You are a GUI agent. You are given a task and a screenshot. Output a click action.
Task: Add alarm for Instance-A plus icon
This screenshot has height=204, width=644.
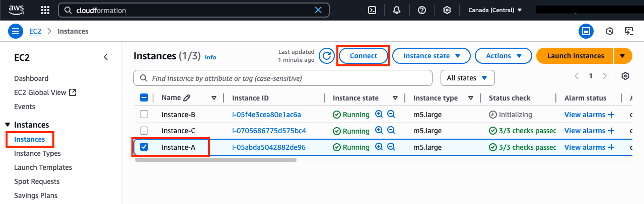click(611, 147)
